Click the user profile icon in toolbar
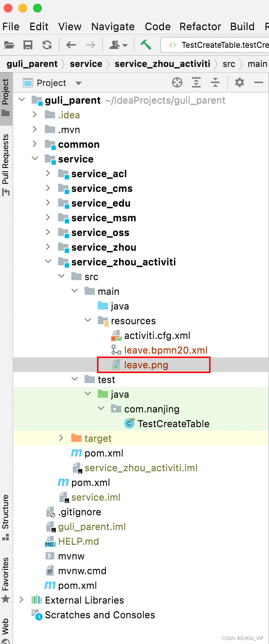The height and width of the screenshot is (644, 269). pyautogui.click(x=119, y=45)
